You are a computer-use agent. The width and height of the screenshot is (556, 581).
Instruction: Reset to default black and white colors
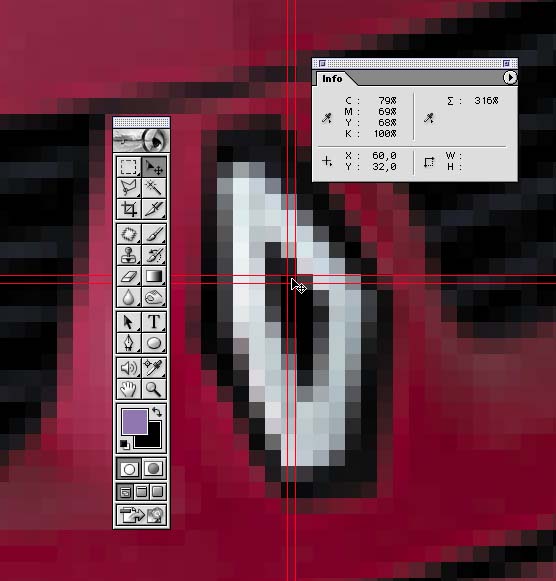point(124,444)
